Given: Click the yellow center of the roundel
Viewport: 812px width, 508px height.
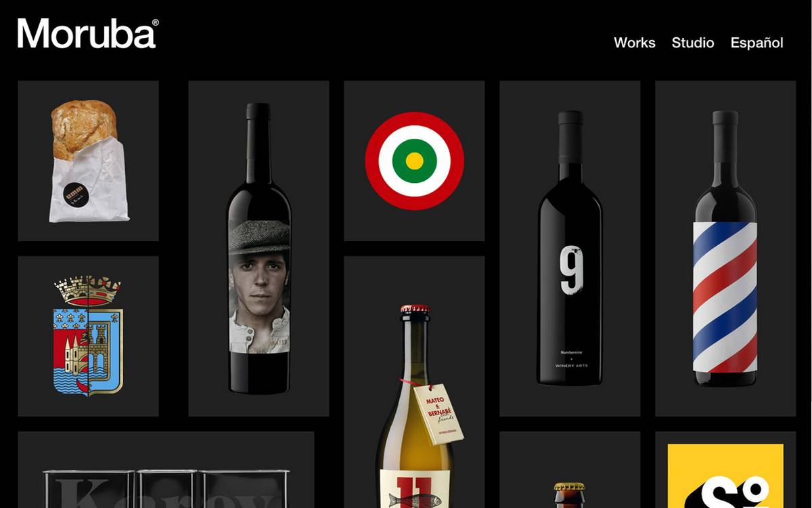Looking at the screenshot, I should [x=414, y=161].
